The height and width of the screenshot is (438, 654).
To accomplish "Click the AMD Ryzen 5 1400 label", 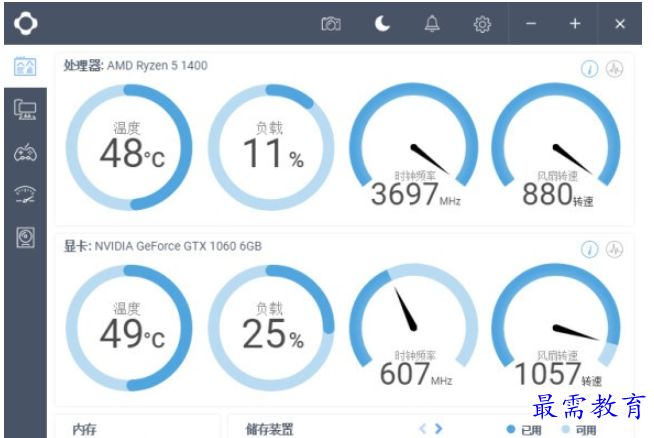I will click(x=157, y=65).
